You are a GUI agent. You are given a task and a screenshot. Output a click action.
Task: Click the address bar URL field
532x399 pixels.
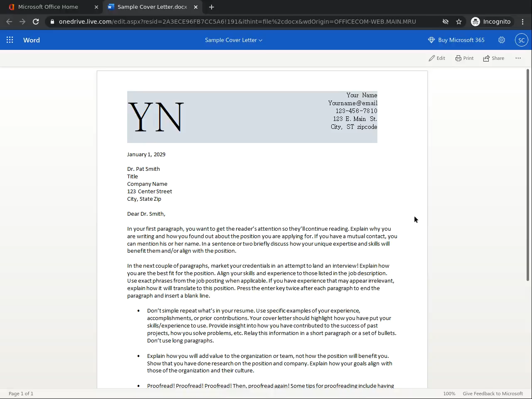(237, 22)
